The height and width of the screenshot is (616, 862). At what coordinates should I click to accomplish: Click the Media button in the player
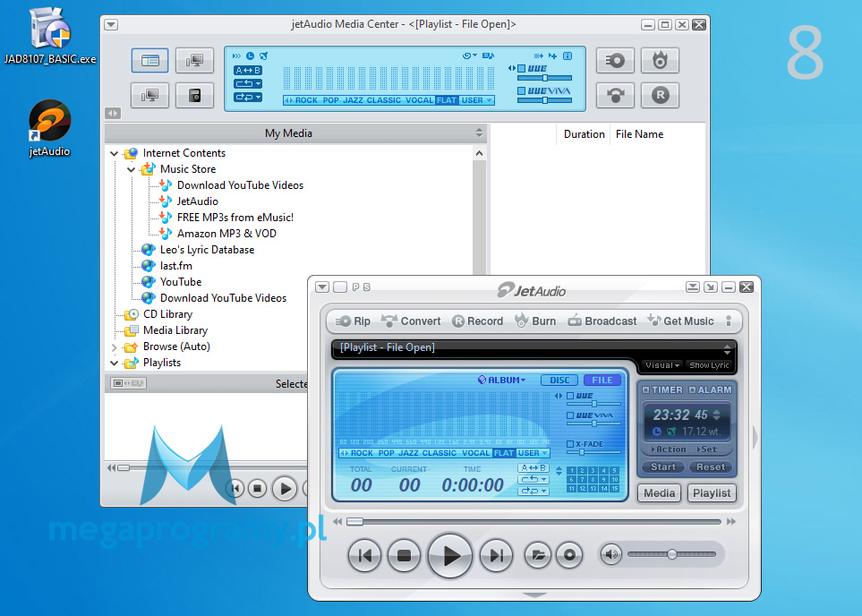pyautogui.click(x=659, y=493)
